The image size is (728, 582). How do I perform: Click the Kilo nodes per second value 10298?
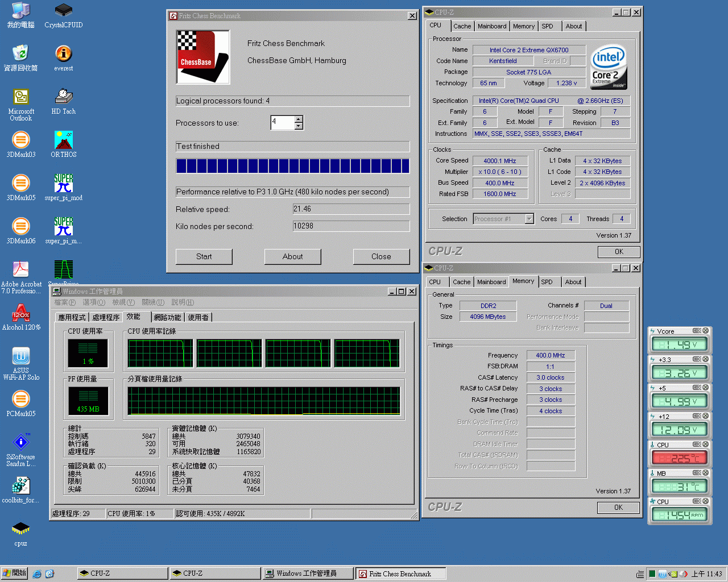click(351, 226)
